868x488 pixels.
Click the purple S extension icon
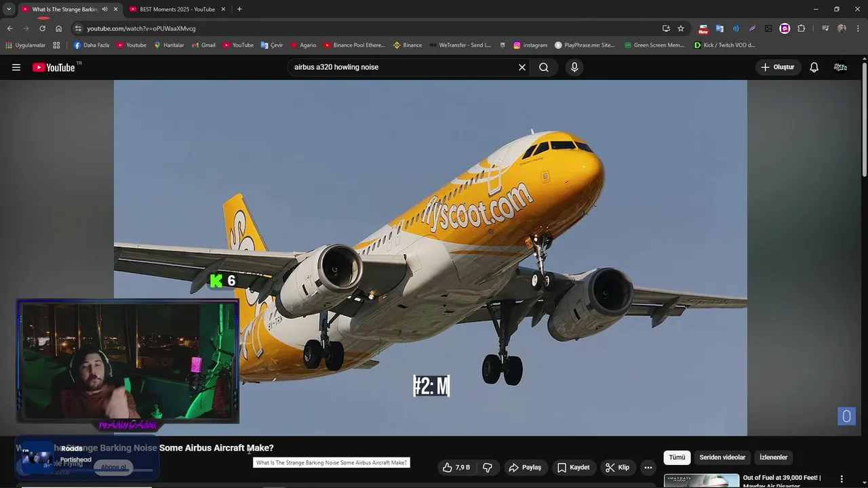coord(785,28)
